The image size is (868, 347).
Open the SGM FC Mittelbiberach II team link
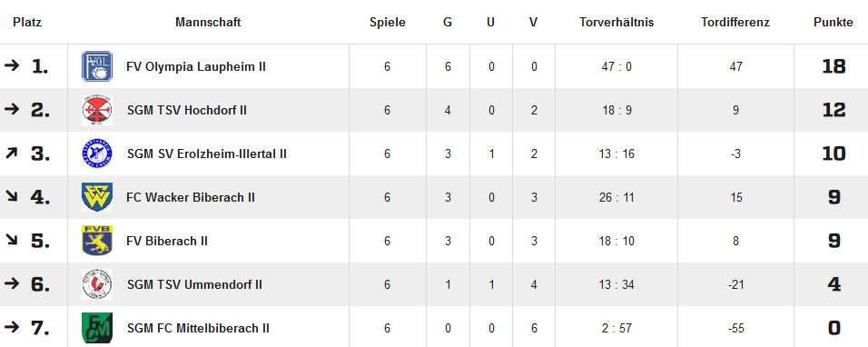point(198,328)
